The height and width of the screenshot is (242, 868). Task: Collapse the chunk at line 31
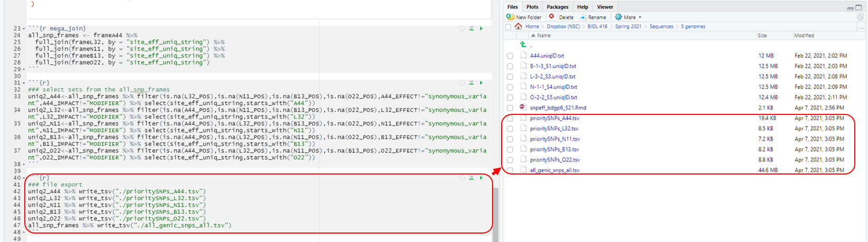coord(24,83)
